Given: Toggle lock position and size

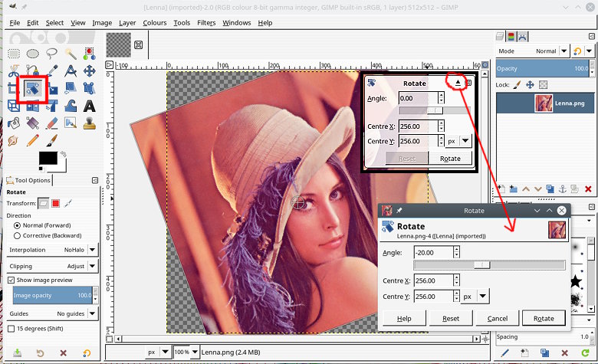Looking at the screenshot, I should (530, 84).
